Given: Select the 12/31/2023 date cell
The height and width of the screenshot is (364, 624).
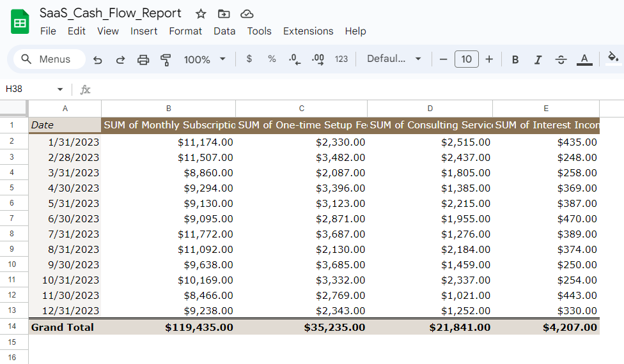Looking at the screenshot, I should coord(65,311).
